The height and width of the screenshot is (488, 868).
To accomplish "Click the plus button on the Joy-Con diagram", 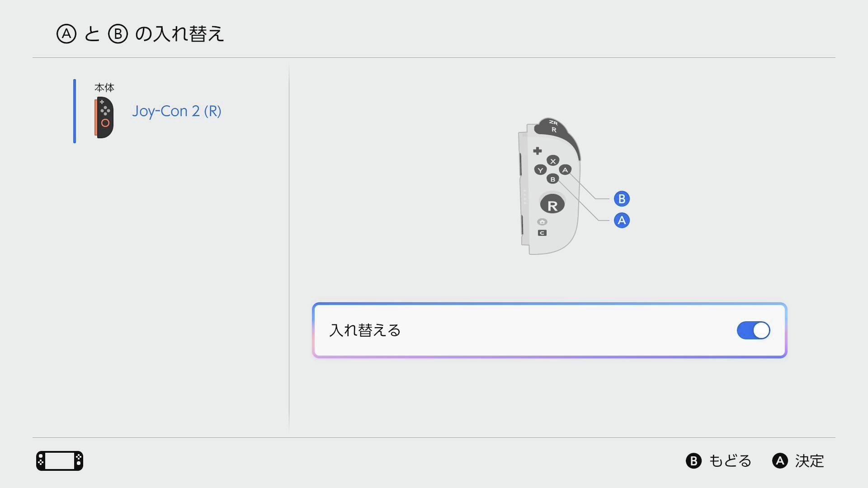I will (x=537, y=150).
